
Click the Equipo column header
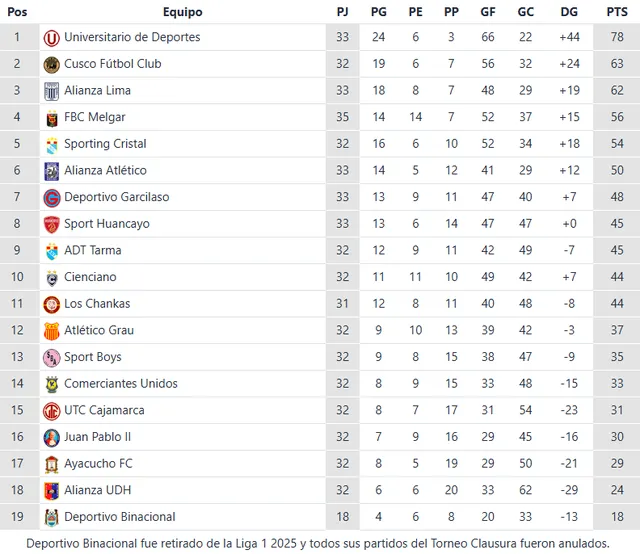coord(182,12)
